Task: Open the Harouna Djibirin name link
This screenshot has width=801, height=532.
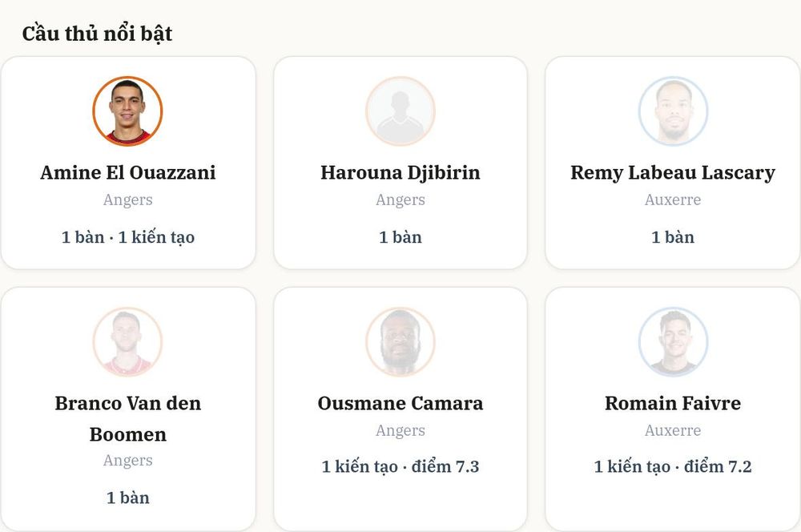Action: (x=400, y=173)
